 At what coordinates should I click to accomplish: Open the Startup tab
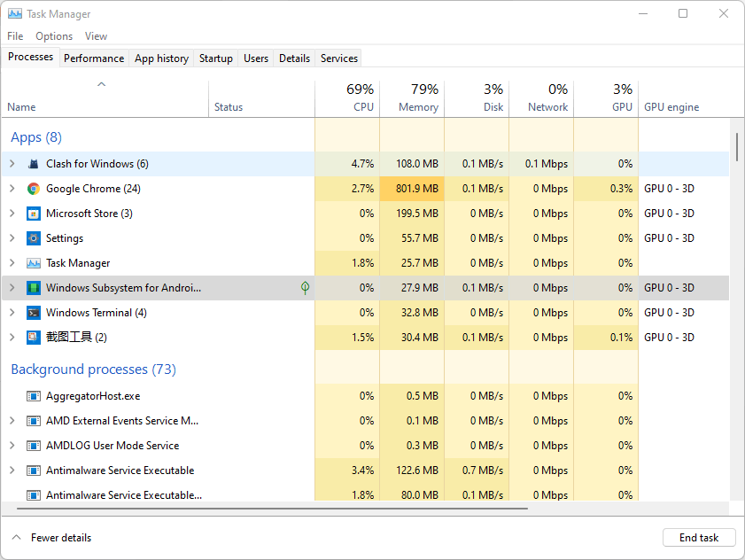pyautogui.click(x=216, y=58)
